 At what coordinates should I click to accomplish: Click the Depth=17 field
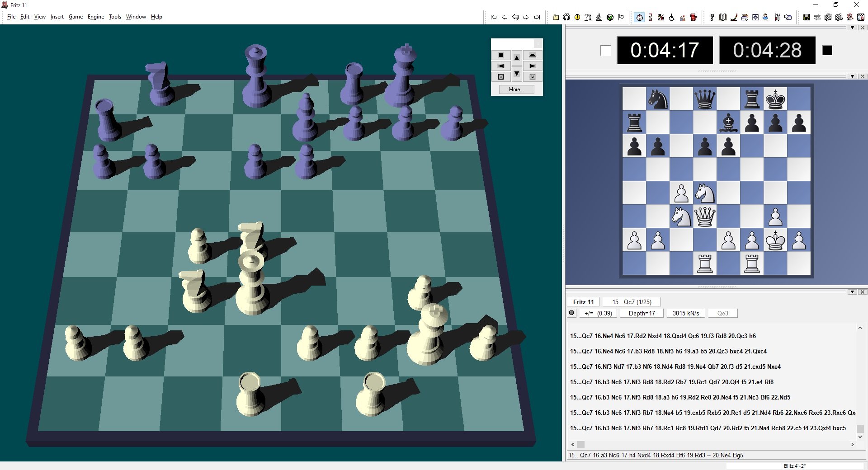642,313
